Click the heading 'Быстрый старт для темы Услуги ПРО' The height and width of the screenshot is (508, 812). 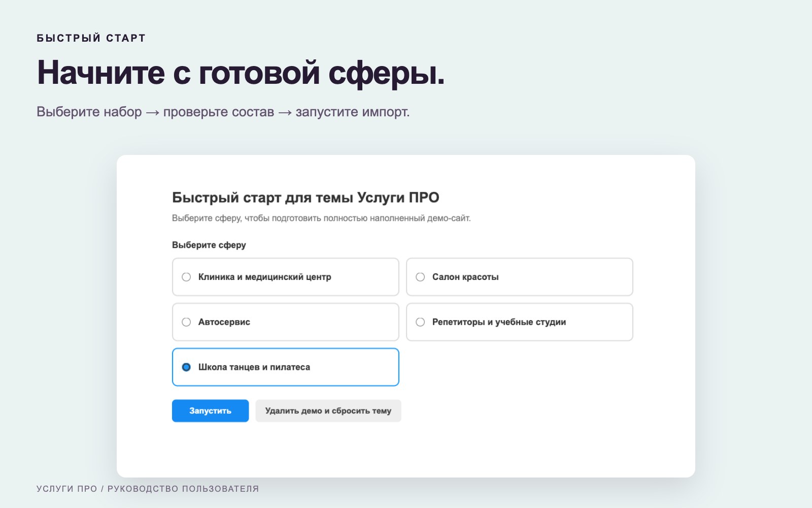[x=306, y=197]
